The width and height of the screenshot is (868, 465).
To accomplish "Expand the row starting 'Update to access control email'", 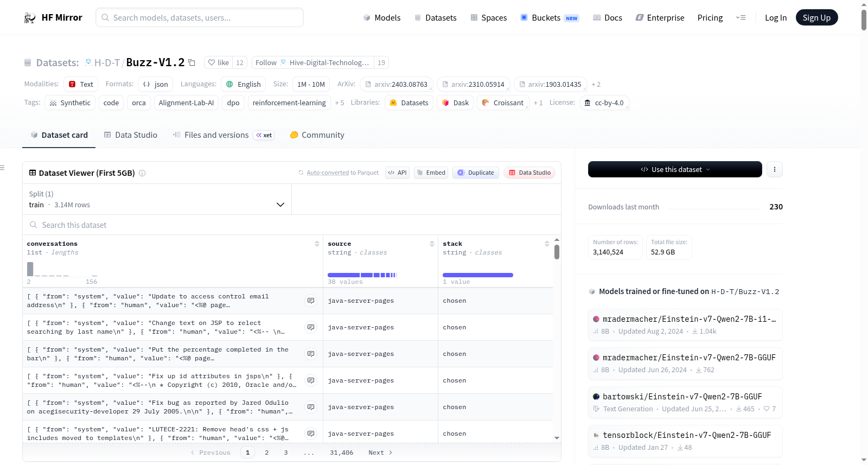I will [x=311, y=301].
